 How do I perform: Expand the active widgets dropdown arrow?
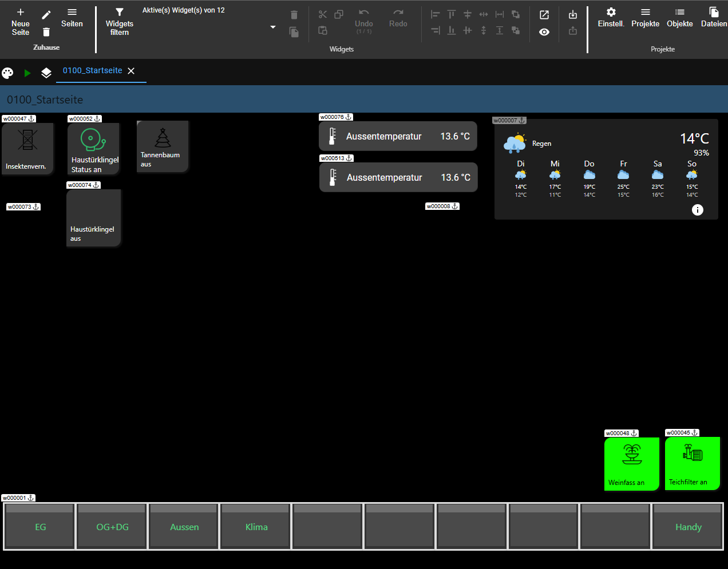273,27
